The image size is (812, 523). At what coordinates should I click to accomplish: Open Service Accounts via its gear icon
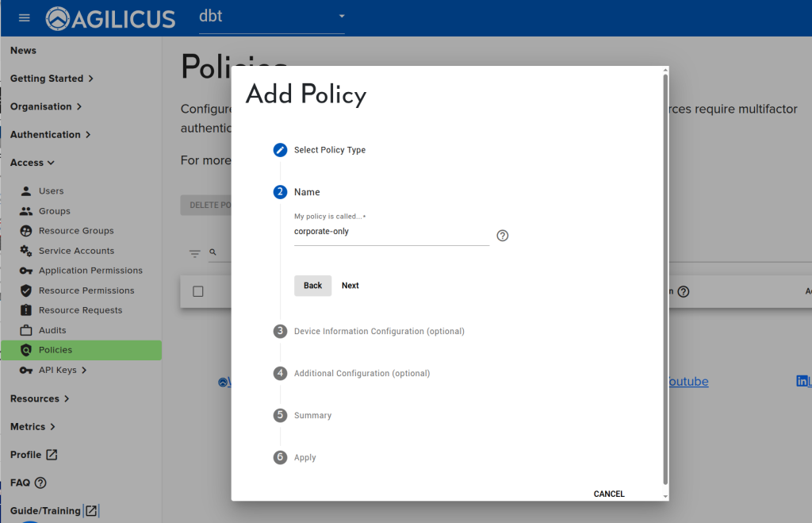tap(26, 250)
